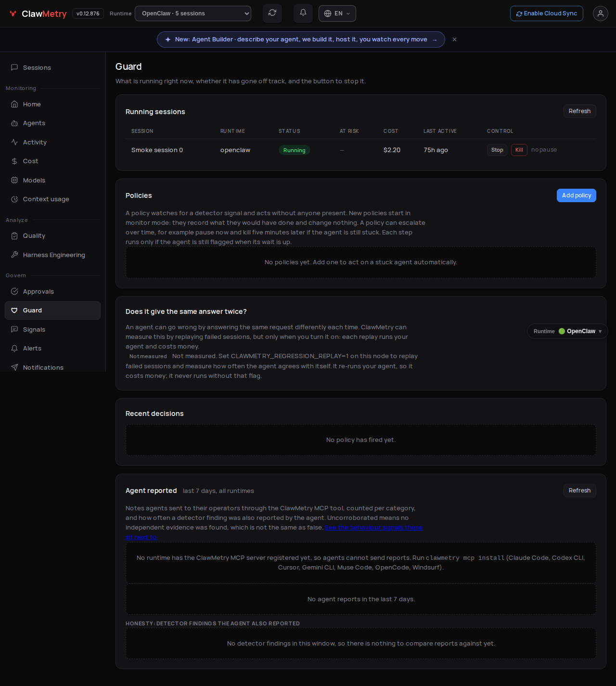Click Enable Cloud Sync button
Screen dimensions: 616x686
(x=547, y=13)
